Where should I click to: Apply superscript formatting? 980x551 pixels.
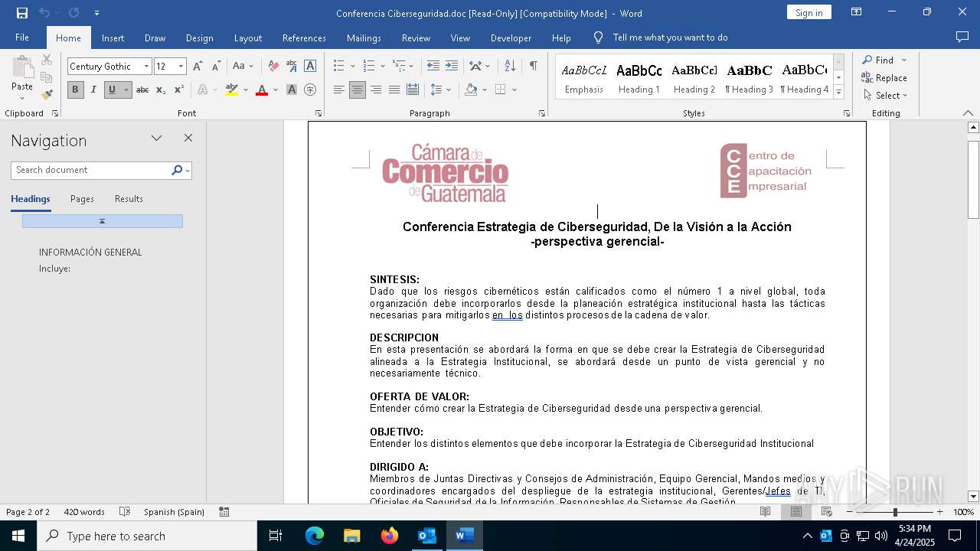tap(178, 90)
